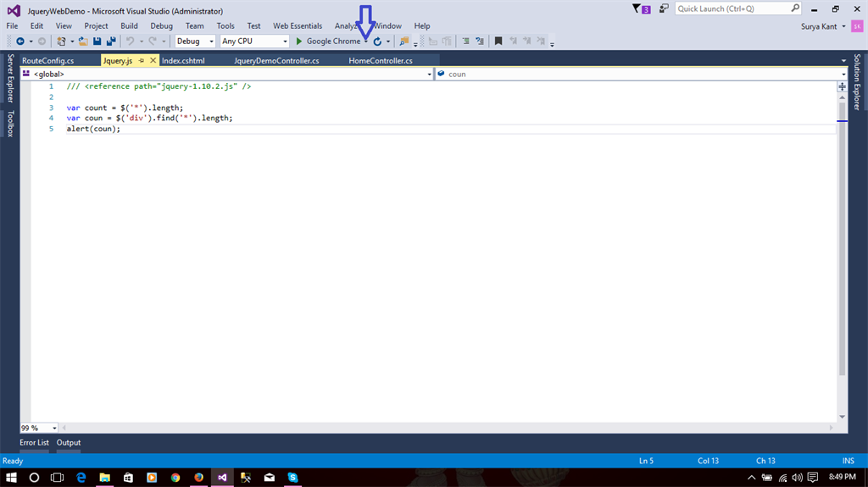The height and width of the screenshot is (487, 868).
Task: Click the Redo toolbar icon
Action: [153, 41]
